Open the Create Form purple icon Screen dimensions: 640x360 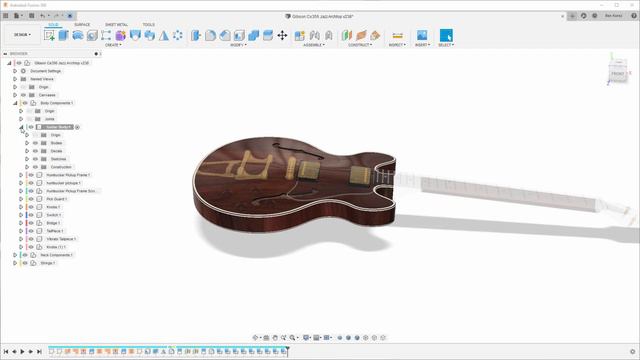point(121,36)
